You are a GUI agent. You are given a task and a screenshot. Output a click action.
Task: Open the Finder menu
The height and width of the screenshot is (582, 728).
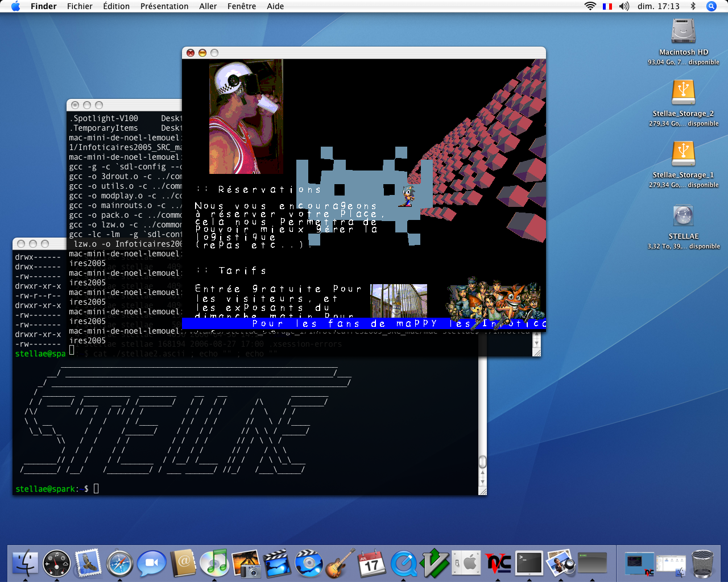44,6
